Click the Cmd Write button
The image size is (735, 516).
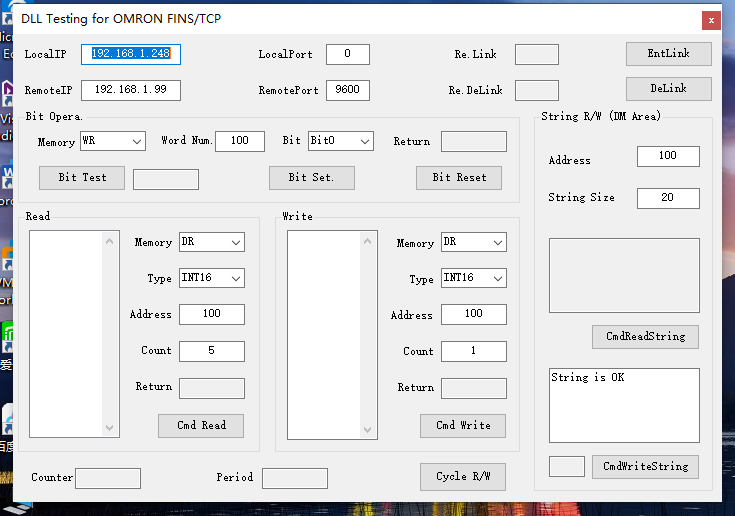coord(463,426)
